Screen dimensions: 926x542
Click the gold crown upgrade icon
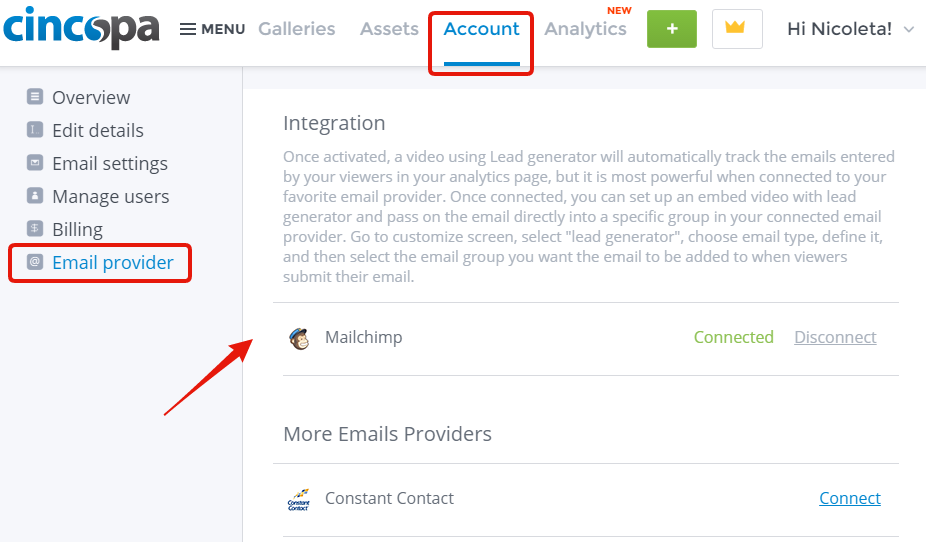[x=736, y=29]
